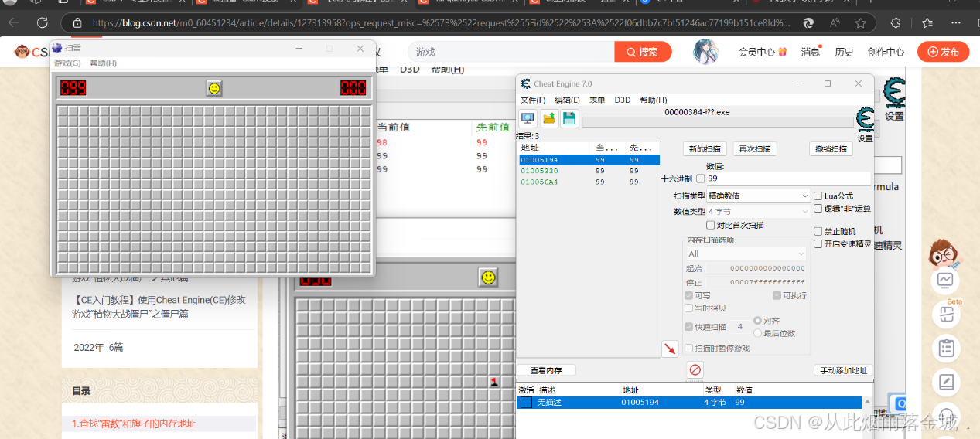Click the read-aloud icon in the address bar
The height and width of the screenshot is (439, 980).
835,23
